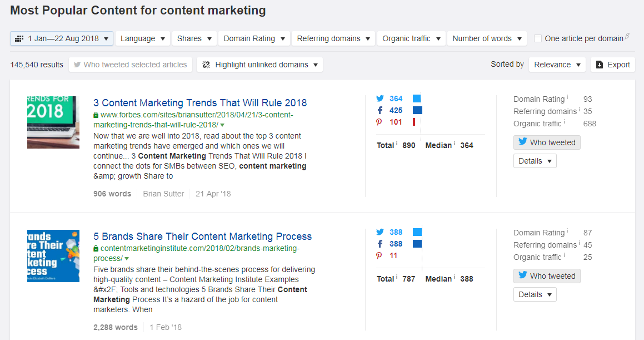The height and width of the screenshot is (340, 644).
Task: Click green padlock before contentmarketinginstitute URL
Action: pyautogui.click(x=96, y=249)
